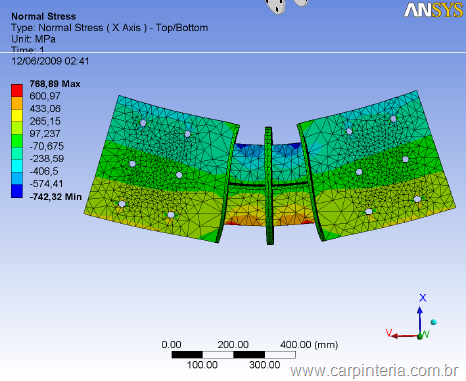Click the red Y axis arrow of triad
Viewport: 466px width, 381px height.
coord(405,336)
